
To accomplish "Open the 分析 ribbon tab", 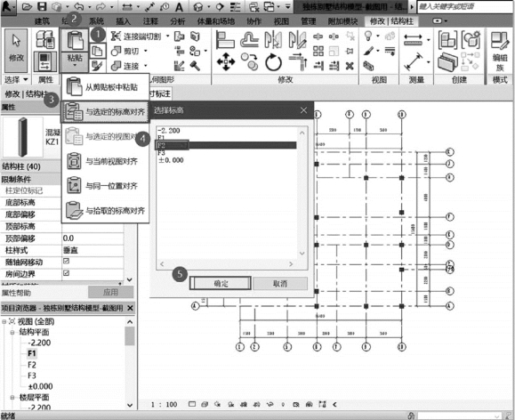I will point(177,21).
